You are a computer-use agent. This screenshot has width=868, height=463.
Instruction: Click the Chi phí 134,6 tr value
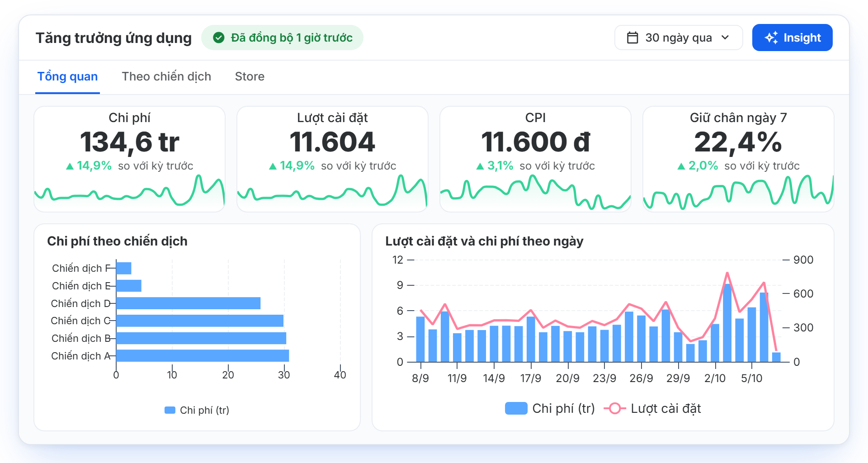pyautogui.click(x=130, y=142)
